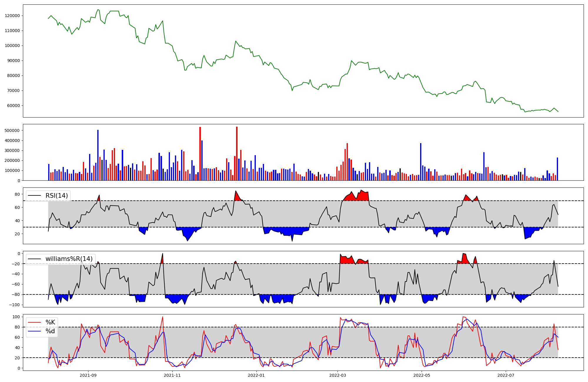Viewport: 588px width, 382px height.
Task: Click the 2022-01 x-axis date label
Action: click(x=256, y=375)
